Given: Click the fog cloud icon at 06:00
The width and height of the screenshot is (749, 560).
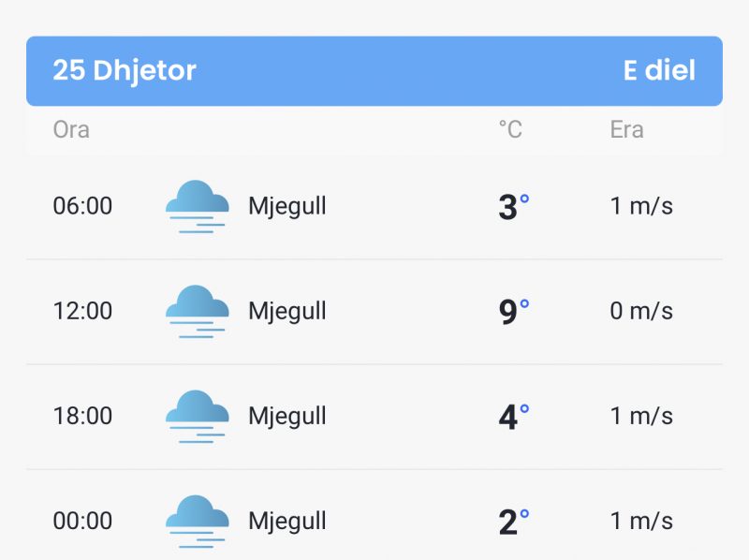Looking at the screenshot, I should click(x=198, y=206).
